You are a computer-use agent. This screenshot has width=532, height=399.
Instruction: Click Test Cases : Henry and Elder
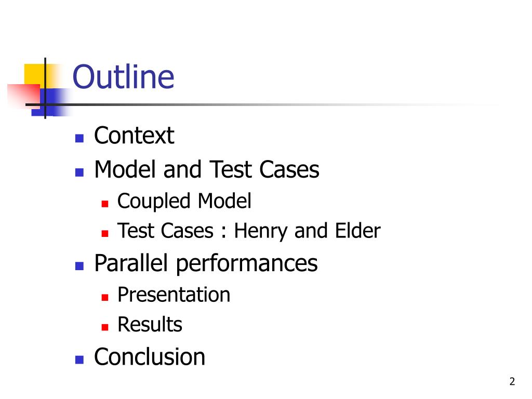coord(249,231)
